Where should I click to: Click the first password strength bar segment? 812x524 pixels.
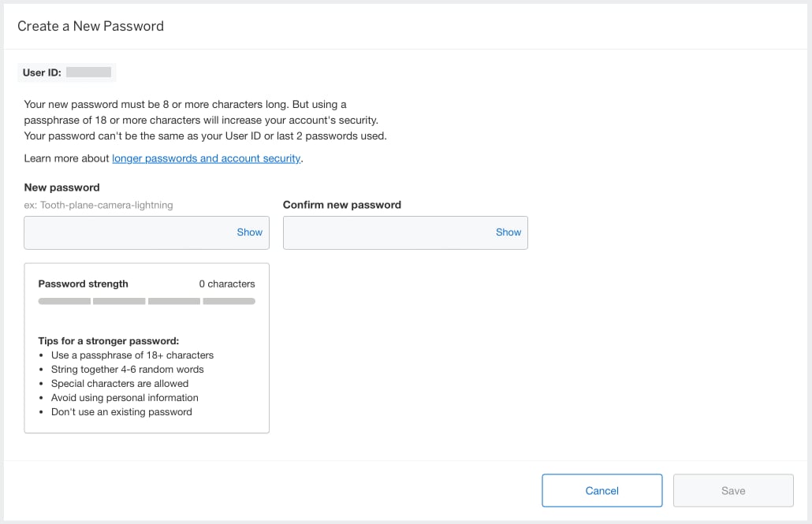65,301
